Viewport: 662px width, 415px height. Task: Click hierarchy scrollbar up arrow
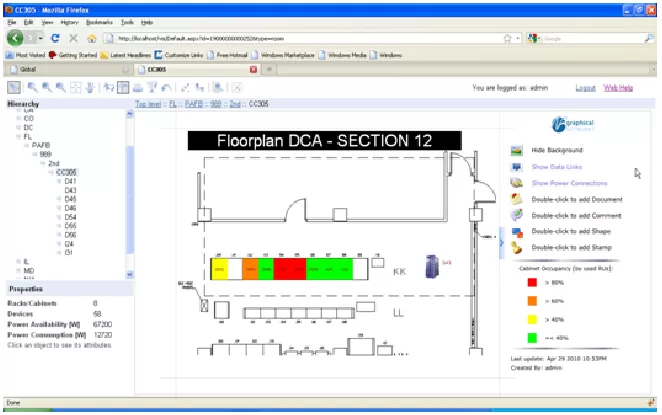tap(130, 114)
